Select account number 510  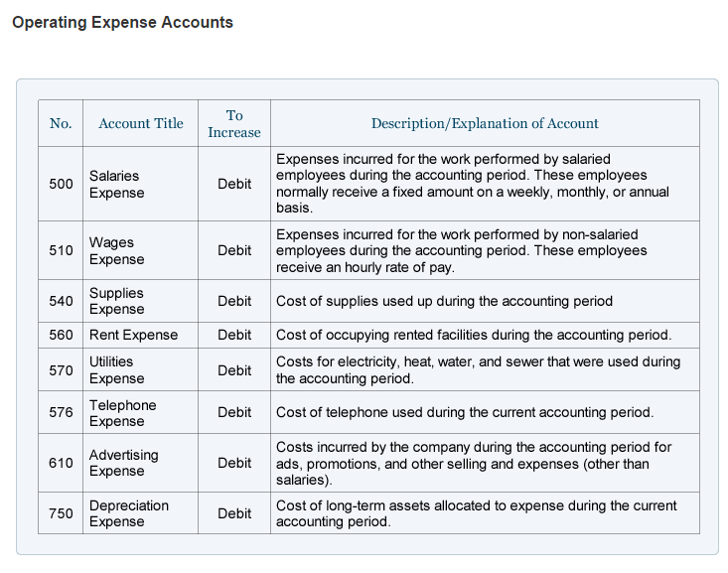[x=61, y=250]
